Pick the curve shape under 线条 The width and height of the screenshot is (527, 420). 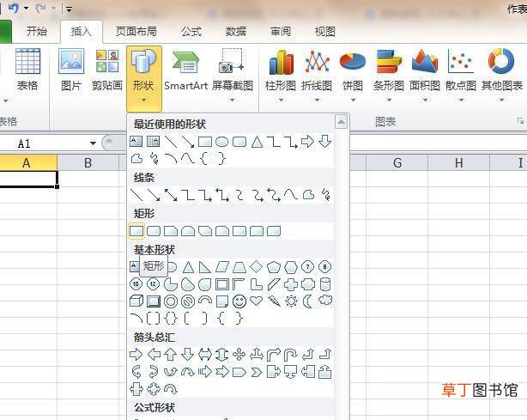tap(291, 195)
